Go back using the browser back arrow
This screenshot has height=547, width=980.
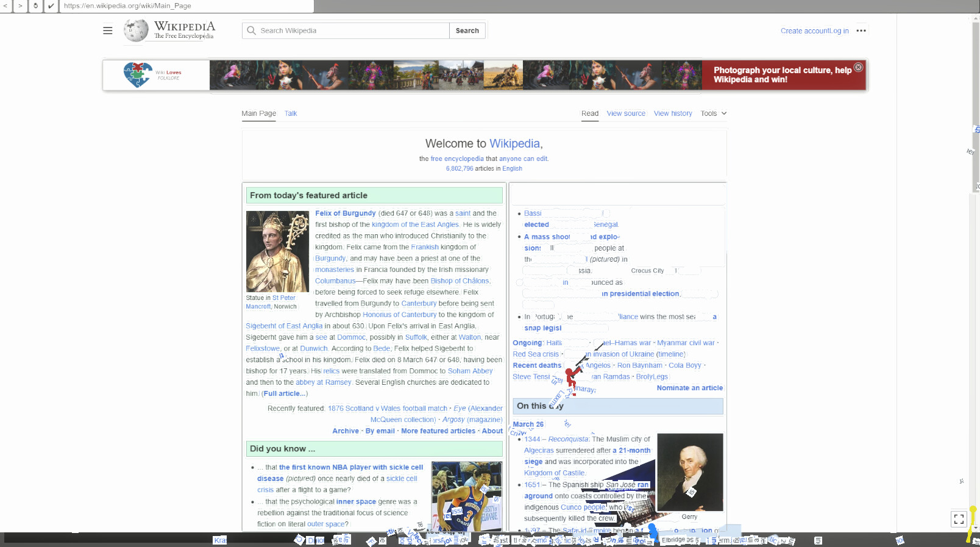click(5, 5)
